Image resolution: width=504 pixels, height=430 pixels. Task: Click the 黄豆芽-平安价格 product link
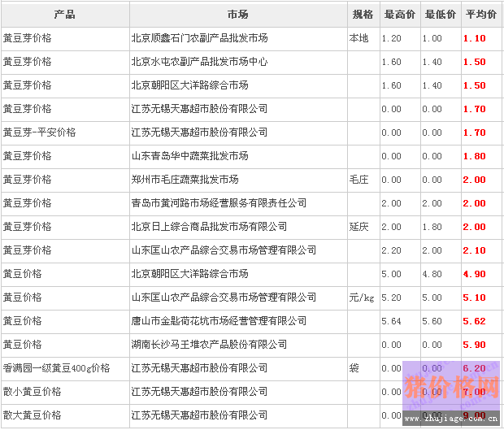(39, 132)
